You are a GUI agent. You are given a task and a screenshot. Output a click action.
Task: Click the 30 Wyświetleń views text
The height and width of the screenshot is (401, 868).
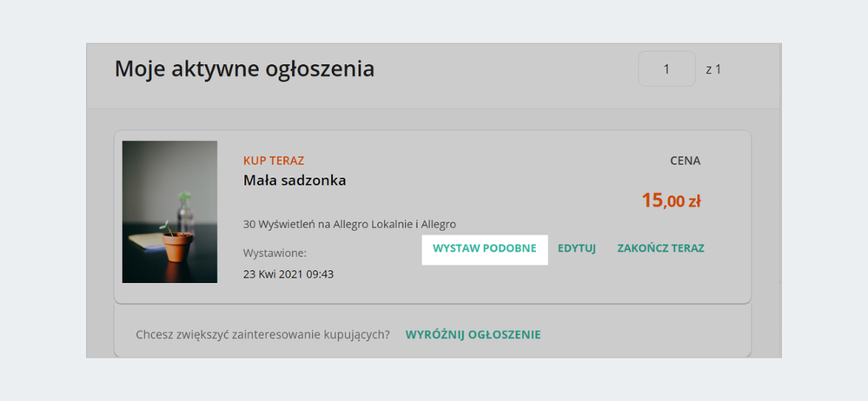click(349, 224)
